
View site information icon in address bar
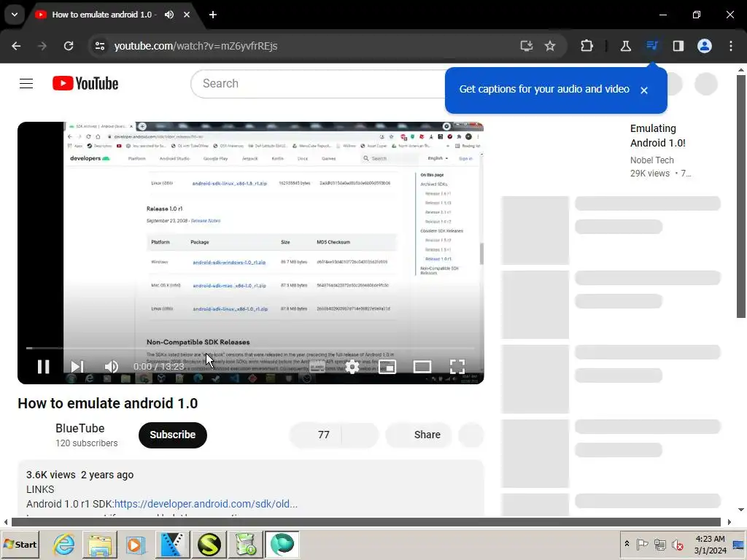coord(100,46)
